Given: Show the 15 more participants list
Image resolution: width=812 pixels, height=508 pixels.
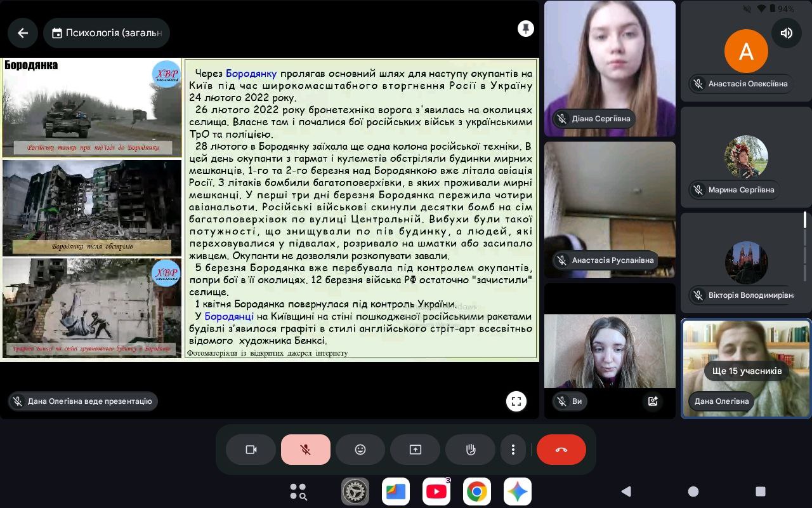Looking at the screenshot, I should pos(746,371).
